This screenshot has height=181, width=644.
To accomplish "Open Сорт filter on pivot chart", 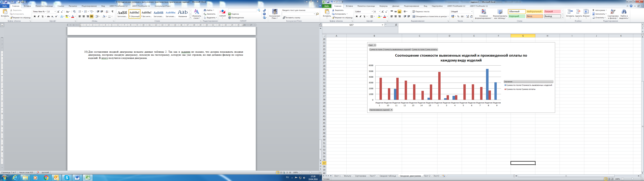I will (x=372, y=45).
